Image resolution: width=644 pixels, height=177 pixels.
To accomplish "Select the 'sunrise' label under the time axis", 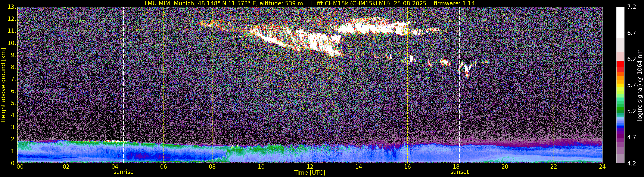I will point(124,172).
